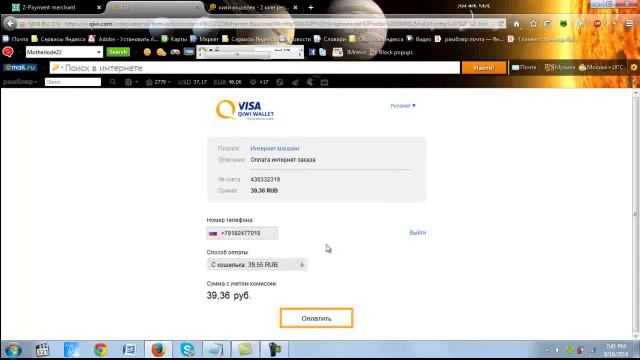Viewport: 640px width, 360px height.
Task: Click the Block popups toolbar item
Action: pyautogui.click(x=391, y=52)
